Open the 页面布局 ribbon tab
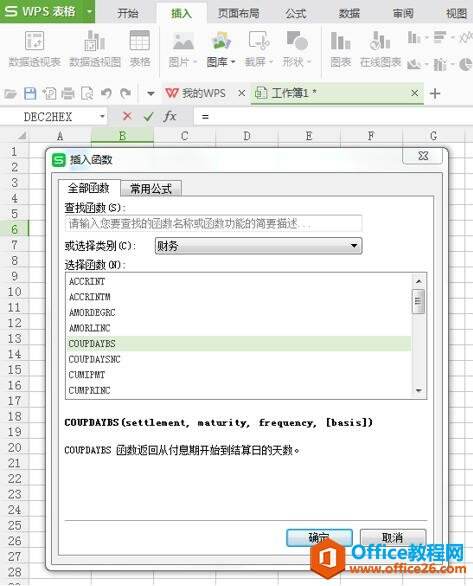The height and width of the screenshot is (586, 473). (x=239, y=13)
